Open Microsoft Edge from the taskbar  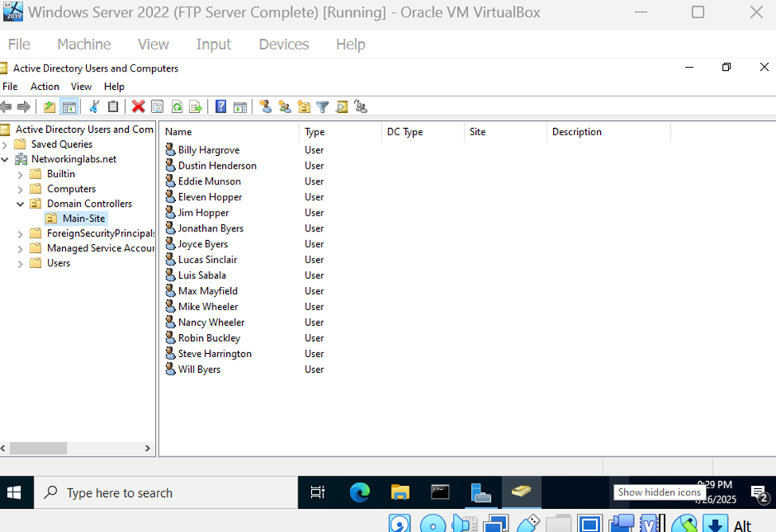click(360, 492)
